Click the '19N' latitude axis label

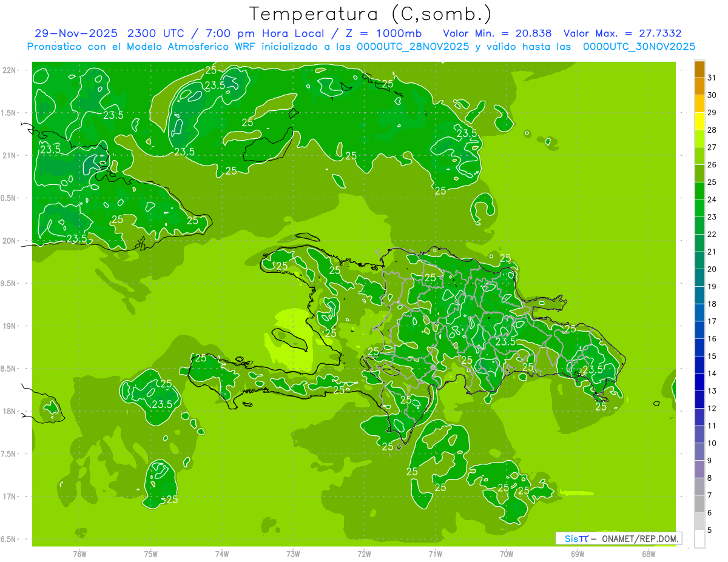coord(8,326)
